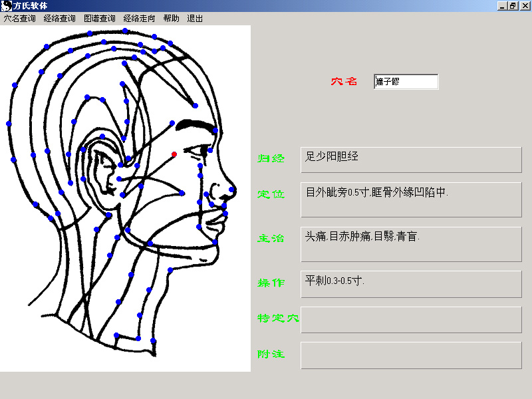
Task: Click the red highlighted acupoint beside the eye
Action: tap(174, 154)
